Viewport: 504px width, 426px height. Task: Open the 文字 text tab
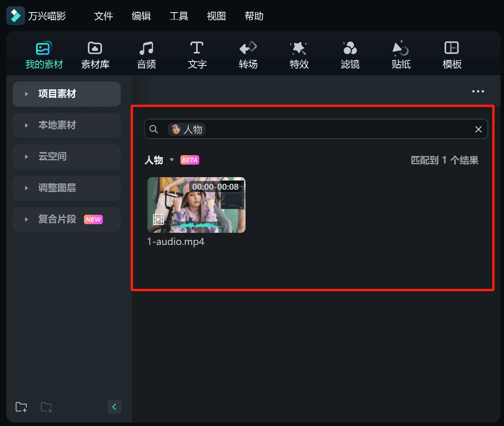(x=197, y=55)
